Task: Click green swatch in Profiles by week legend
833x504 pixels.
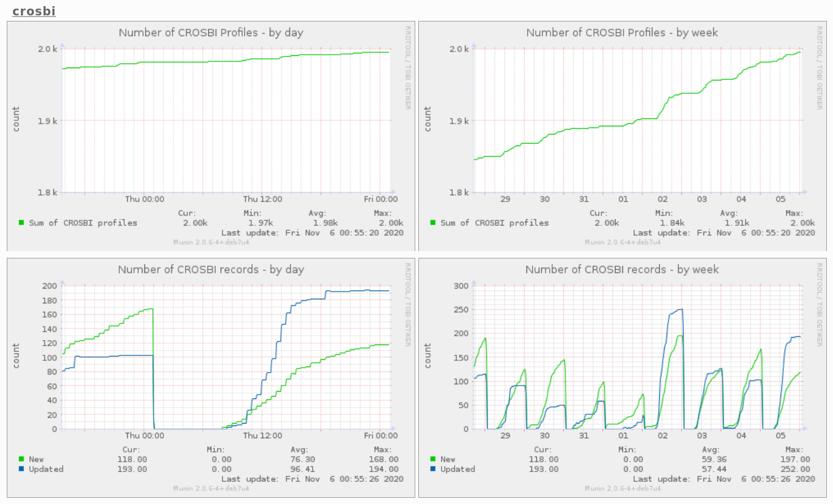Action: click(x=433, y=223)
